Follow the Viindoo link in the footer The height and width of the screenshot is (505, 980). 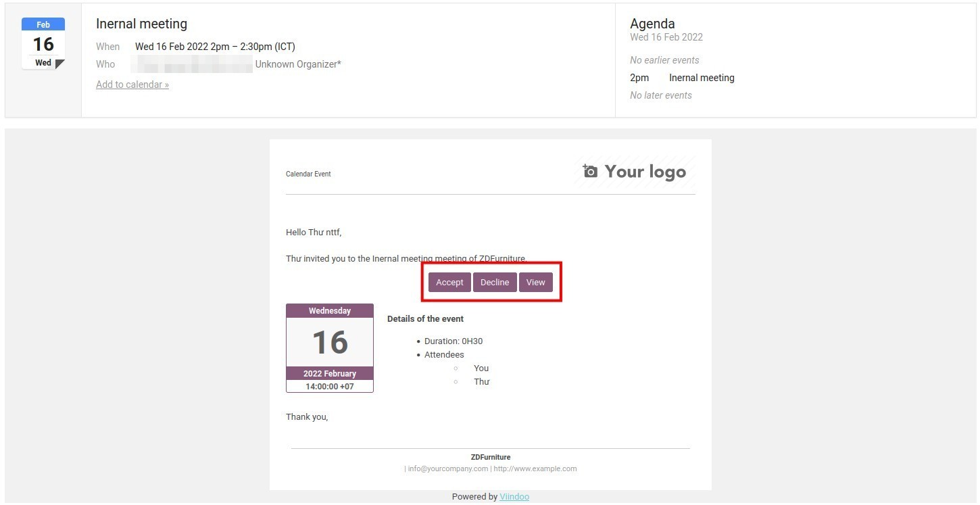514,497
